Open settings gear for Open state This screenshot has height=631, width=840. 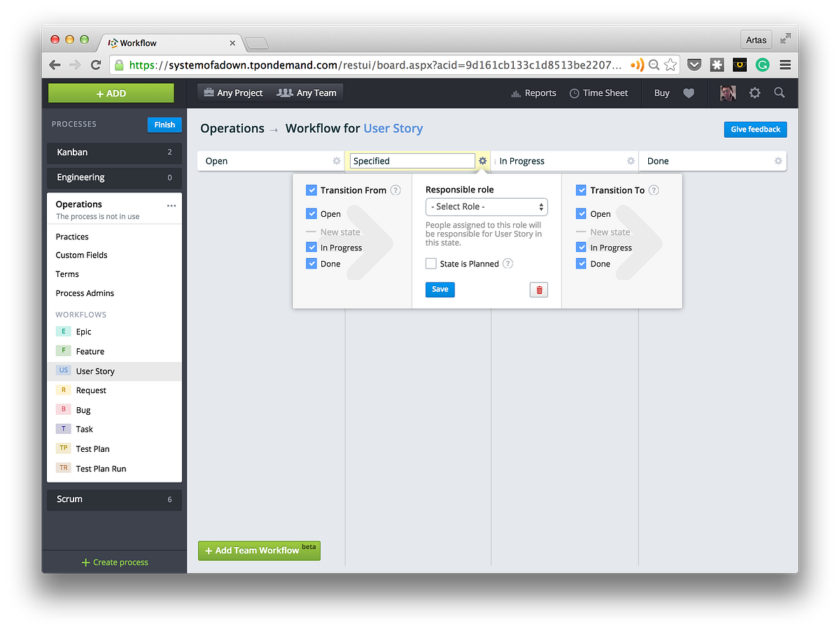click(x=337, y=161)
